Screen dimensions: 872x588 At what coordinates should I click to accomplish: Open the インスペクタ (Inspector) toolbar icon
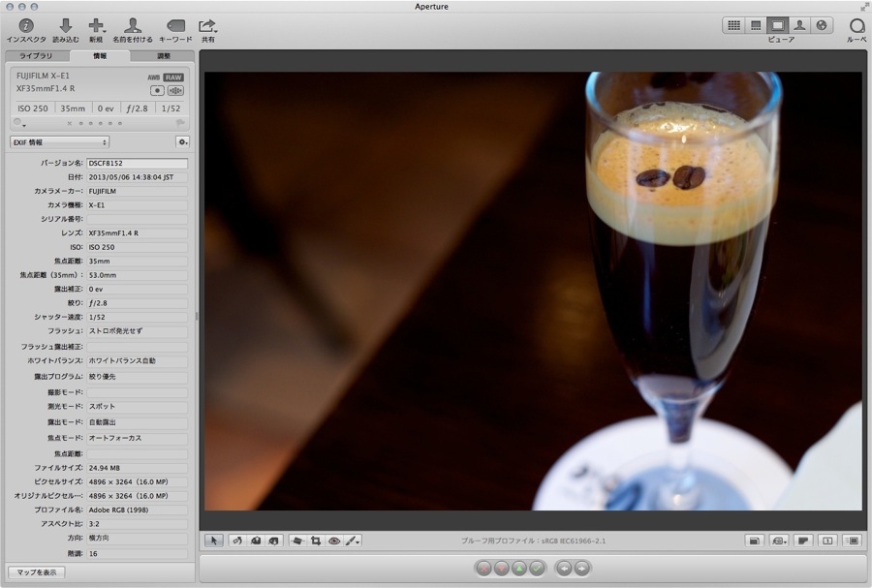pos(26,26)
